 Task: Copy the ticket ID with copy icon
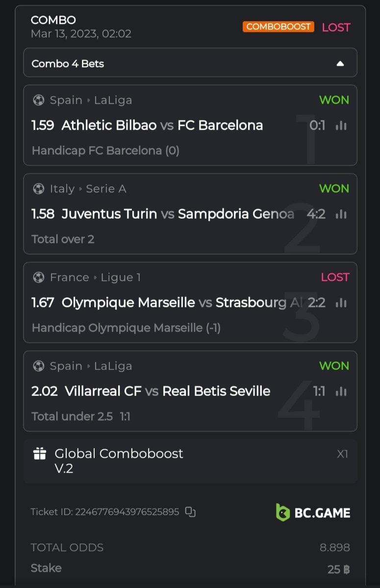pyautogui.click(x=190, y=512)
